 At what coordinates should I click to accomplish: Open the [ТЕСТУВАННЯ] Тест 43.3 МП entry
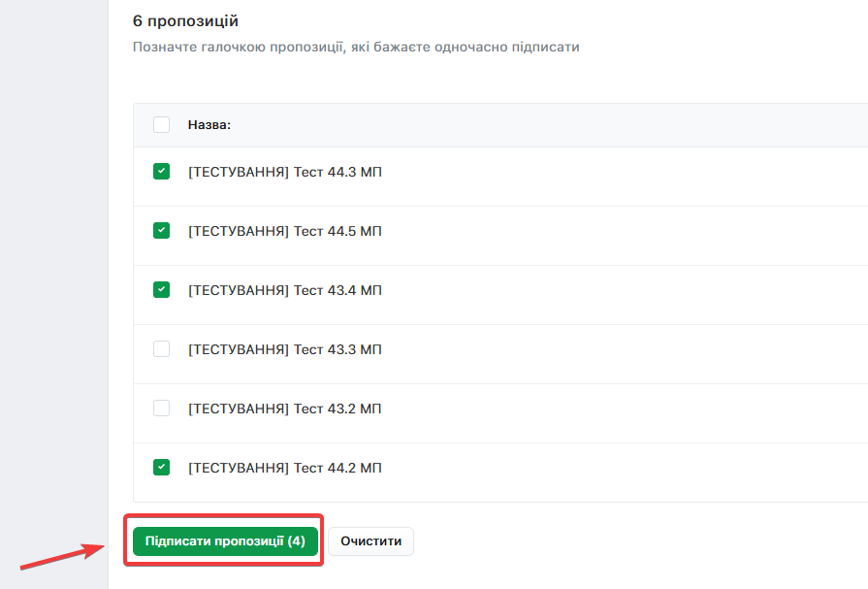click(x=284, y=350)
